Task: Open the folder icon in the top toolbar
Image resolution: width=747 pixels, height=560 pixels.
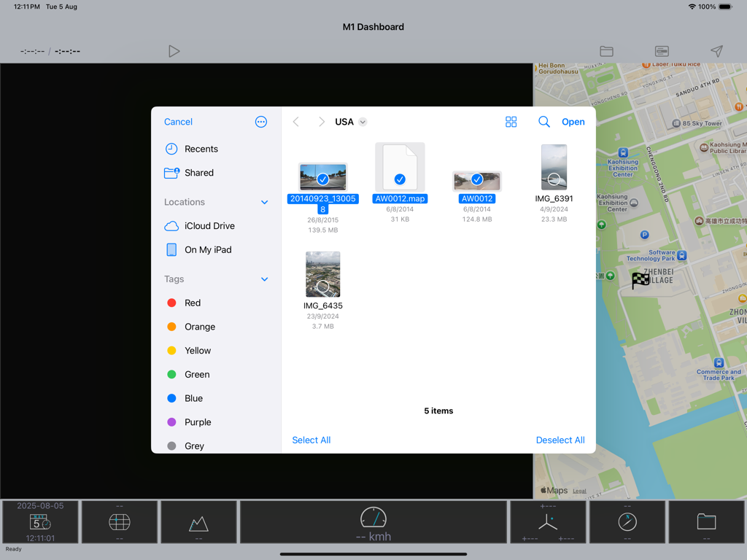Action: (606, 51)
